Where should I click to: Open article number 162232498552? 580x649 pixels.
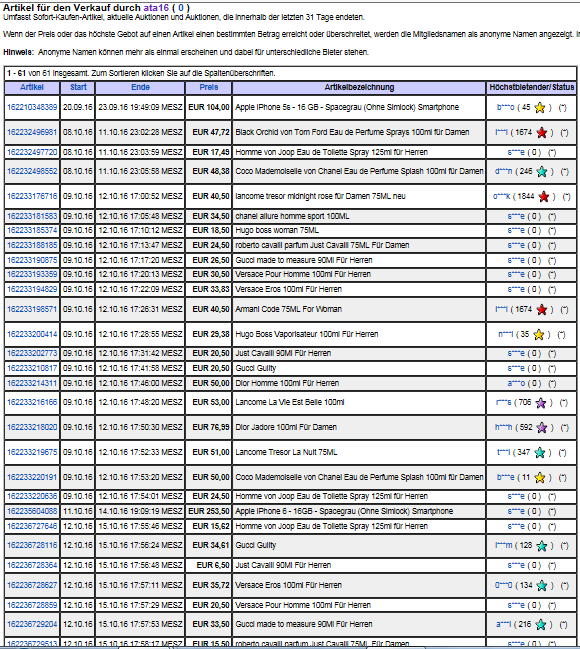pos(32,171)
